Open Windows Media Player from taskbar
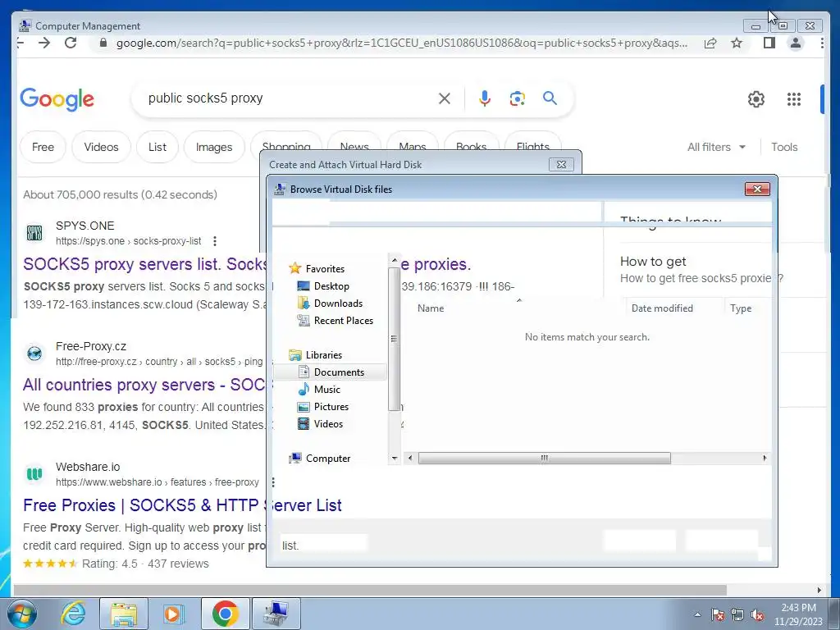This screenshot has width=840, height=630. coord(173,614)
